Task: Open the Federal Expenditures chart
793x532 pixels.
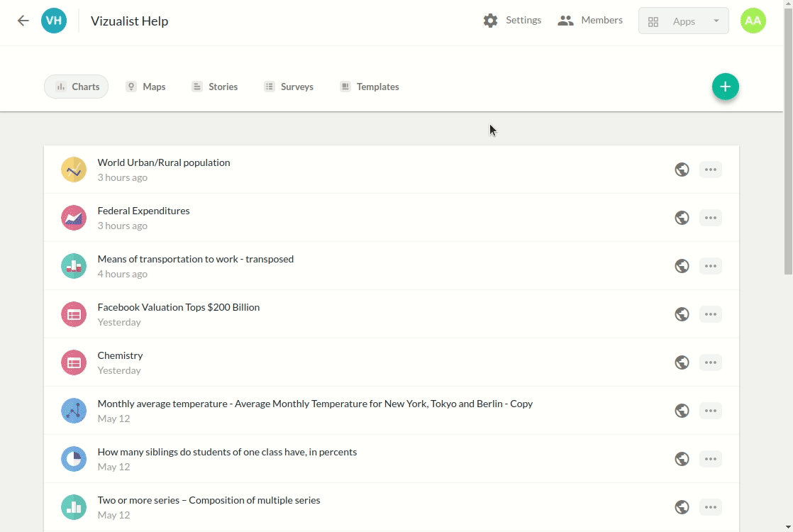Action: (x=143, y=211)
